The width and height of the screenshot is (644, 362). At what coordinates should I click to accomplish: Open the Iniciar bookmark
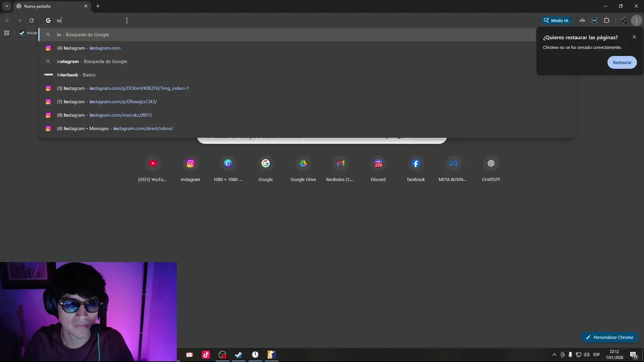click(28, 33)
